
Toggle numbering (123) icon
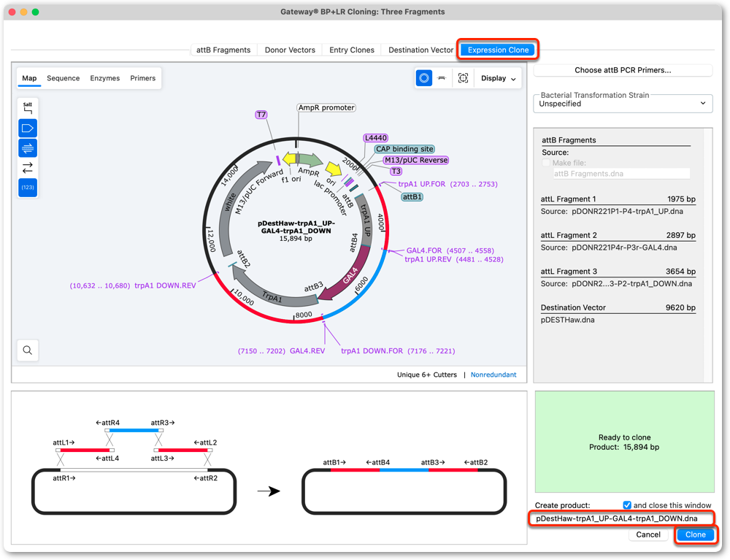click(x=28, y=188)
